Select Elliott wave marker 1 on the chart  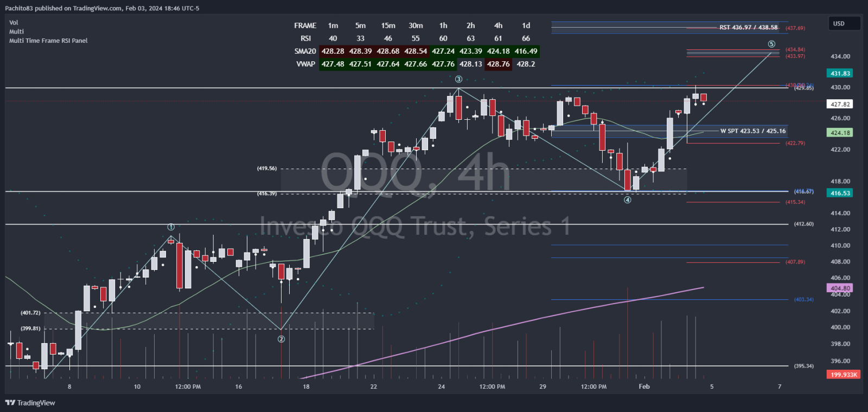(171, 227)
